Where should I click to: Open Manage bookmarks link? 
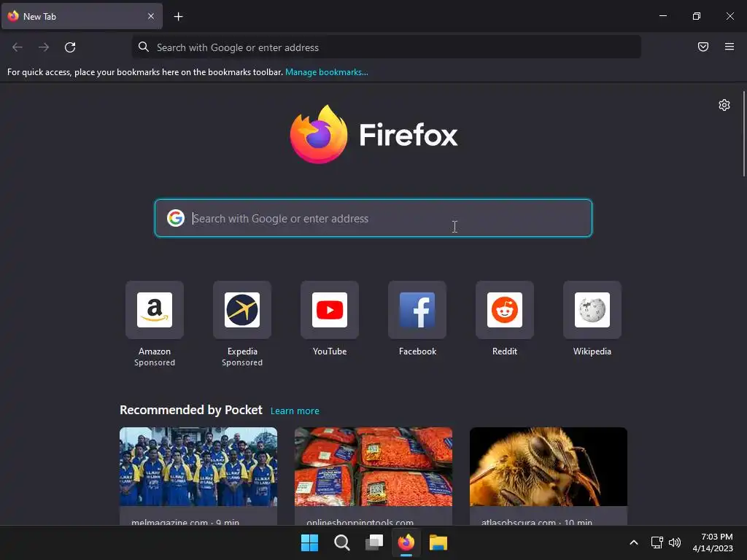[326, 72]
